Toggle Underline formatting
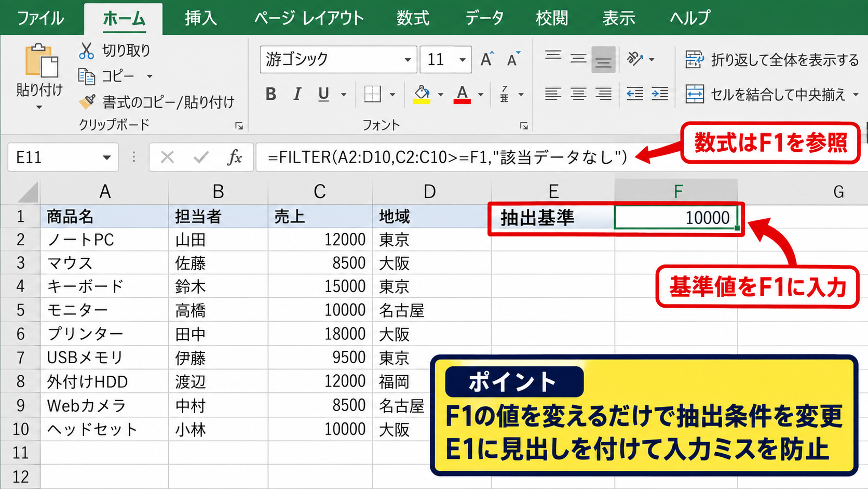Screen dimensions: 868x489 323,94
